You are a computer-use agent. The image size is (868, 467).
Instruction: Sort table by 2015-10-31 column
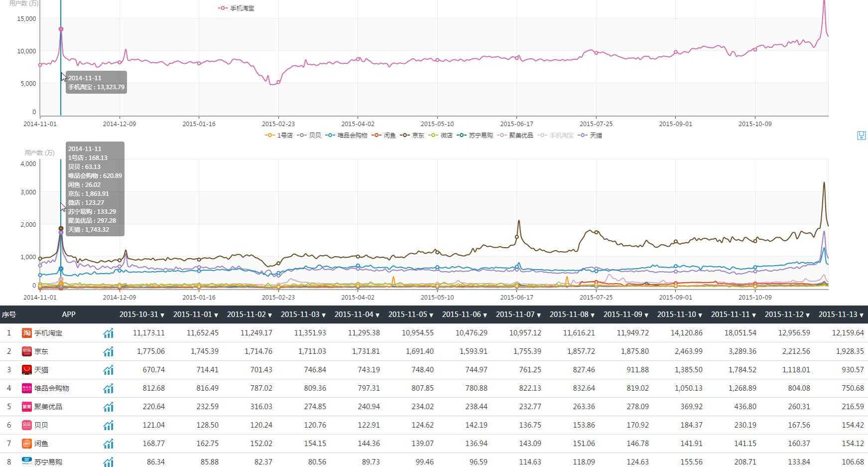142,314
